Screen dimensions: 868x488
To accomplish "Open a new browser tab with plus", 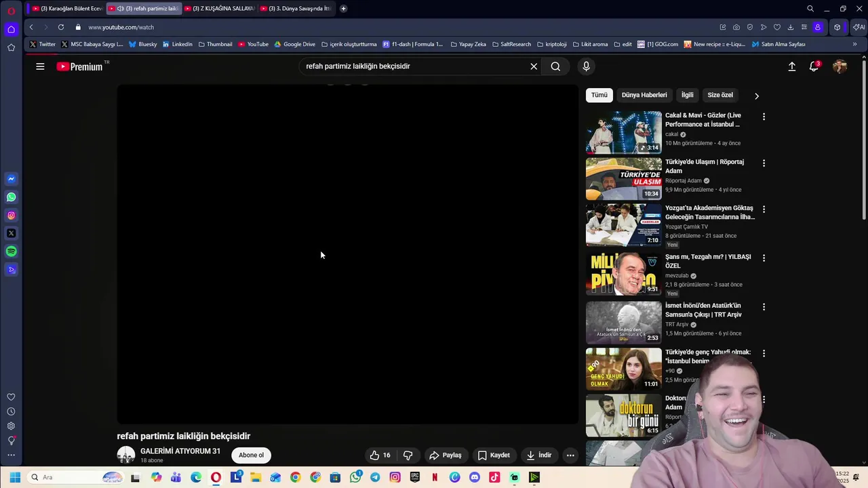I will click(x=343, y=8).
